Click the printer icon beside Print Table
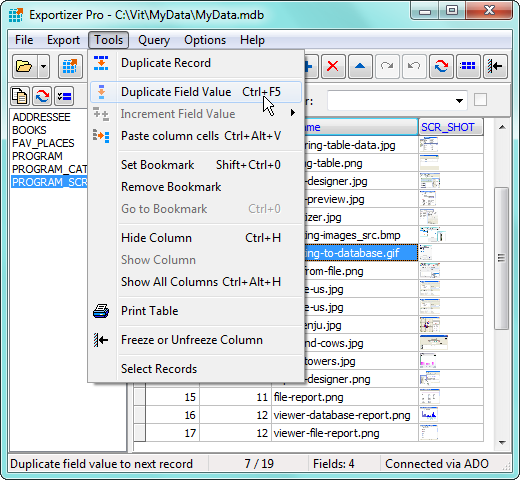 (x=101, y=311)
